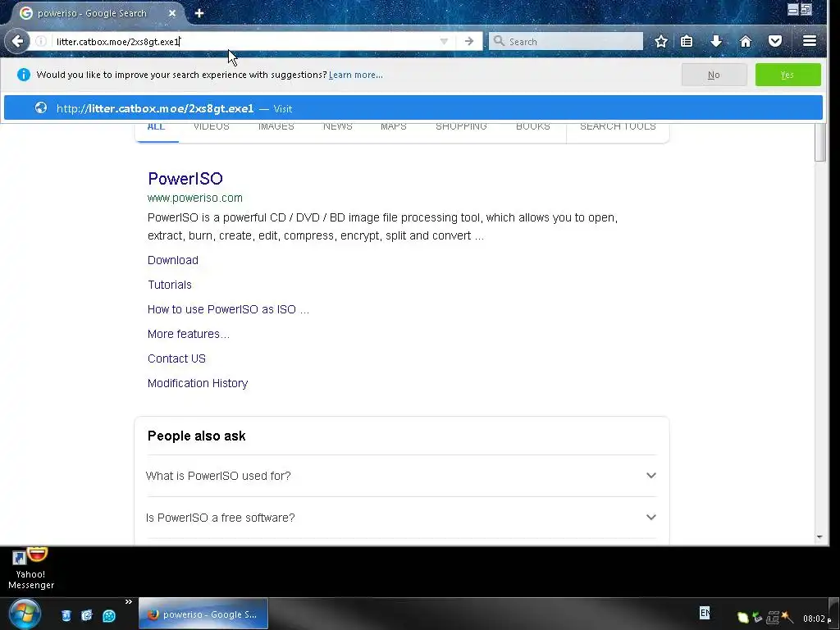Image resolution: width=840 pixels, height=630 pixels.
Task: Click the search magnifier icon
Action: point(499,41)
